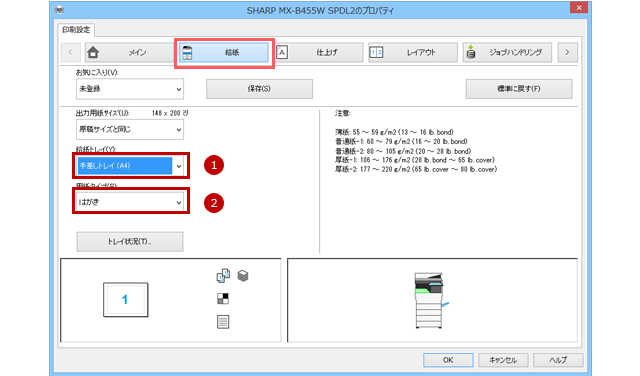Viewport: 640px width, 376px height.
Task: Click the copies/collate icon in preview
Action: (x=223, y=276)
